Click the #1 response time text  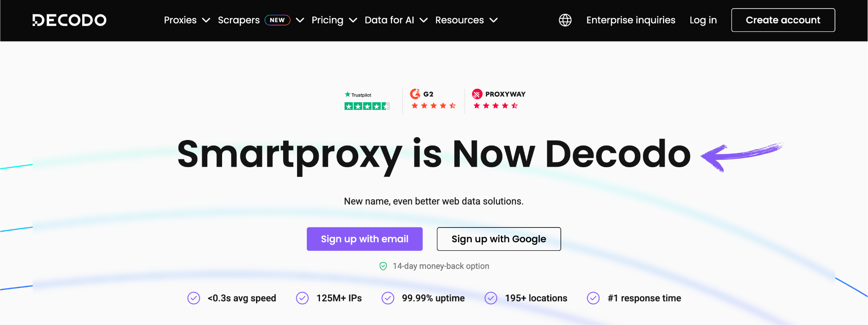click(644, 298)
